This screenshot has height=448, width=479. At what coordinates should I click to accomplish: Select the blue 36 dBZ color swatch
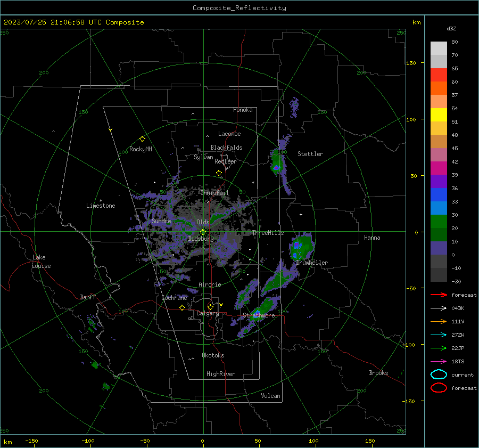click(439, 195)
